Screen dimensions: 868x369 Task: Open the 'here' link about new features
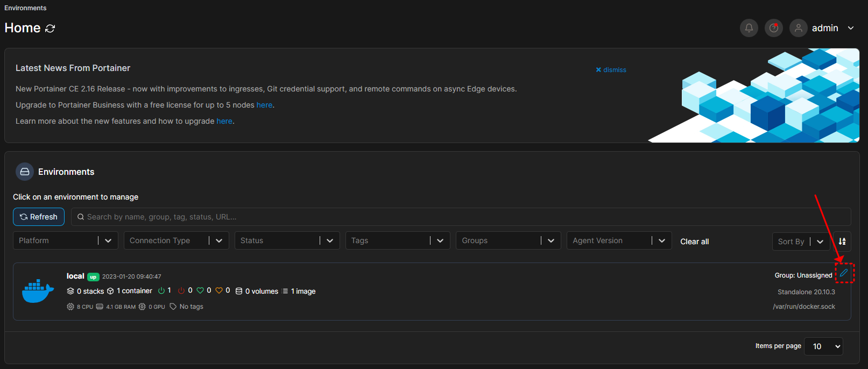coord(224,121)
